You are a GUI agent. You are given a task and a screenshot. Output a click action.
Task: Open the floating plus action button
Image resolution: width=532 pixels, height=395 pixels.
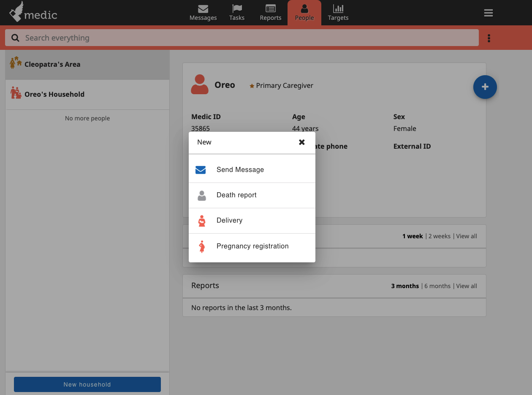[485, 87]
